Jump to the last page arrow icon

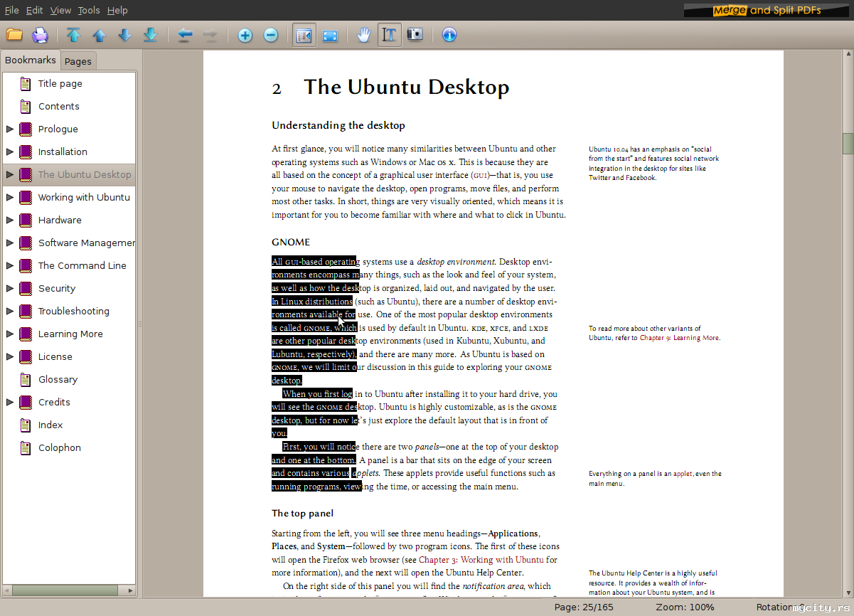tap(151, 34)
